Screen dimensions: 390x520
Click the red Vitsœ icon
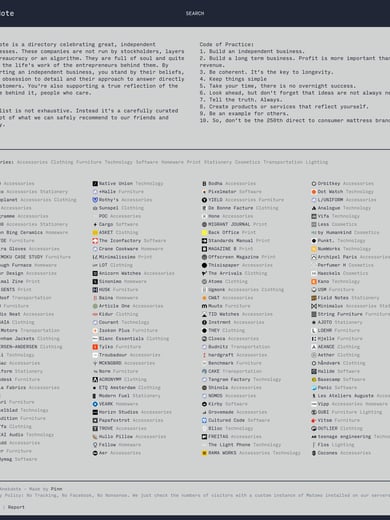coord(314,420)
